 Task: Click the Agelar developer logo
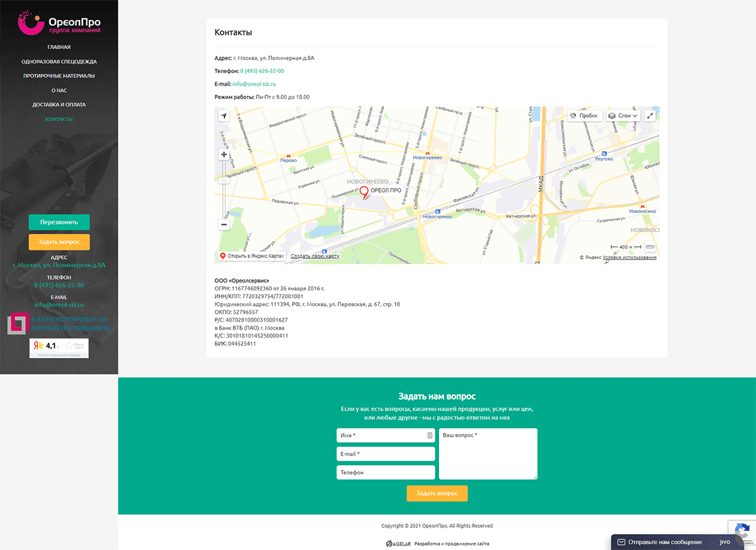coord(398,544)
